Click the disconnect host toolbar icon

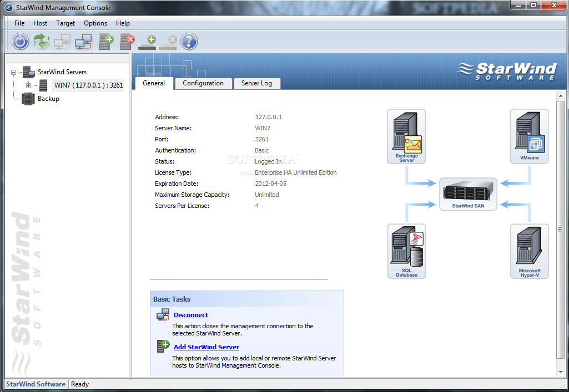(83, 41)
